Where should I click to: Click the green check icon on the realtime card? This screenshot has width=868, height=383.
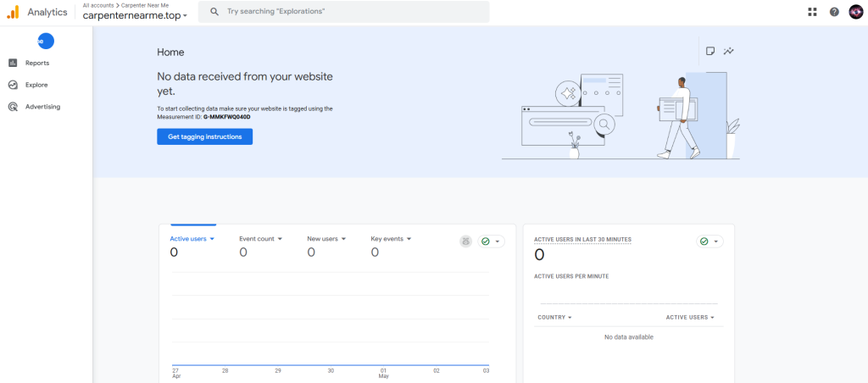pos(704,241)
